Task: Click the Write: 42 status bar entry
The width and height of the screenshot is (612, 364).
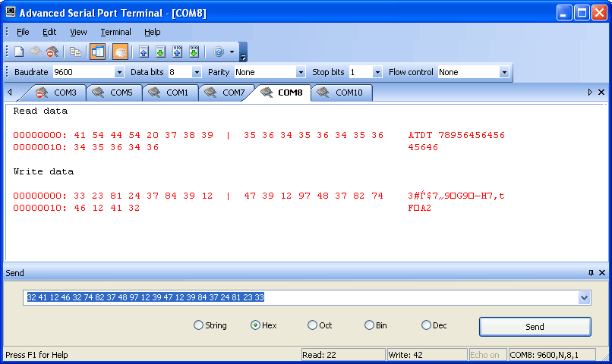Action: 427,355
